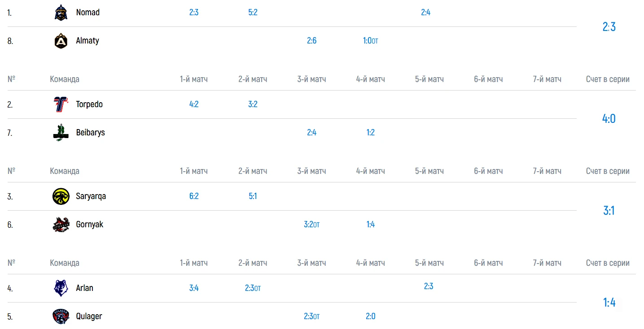Click the Qulager team logo
This screenshot has height=329, width=644.
(61, 316)
